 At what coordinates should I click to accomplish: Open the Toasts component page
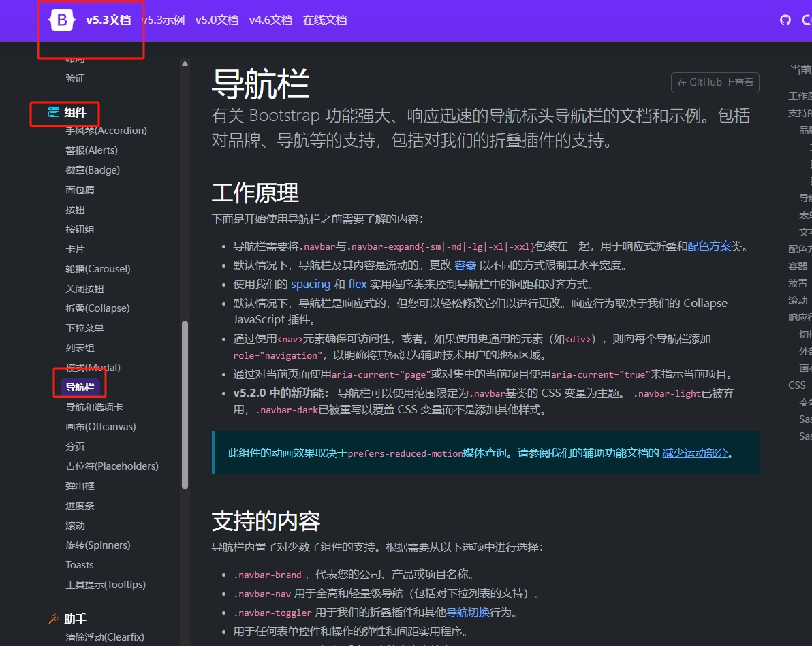click(79, 564)
